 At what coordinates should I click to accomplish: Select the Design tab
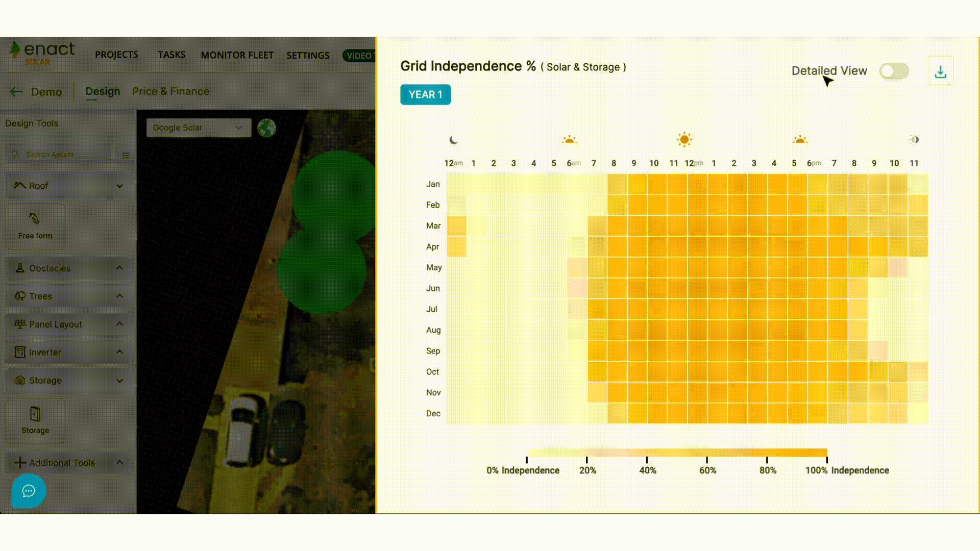tap(102, 91)
